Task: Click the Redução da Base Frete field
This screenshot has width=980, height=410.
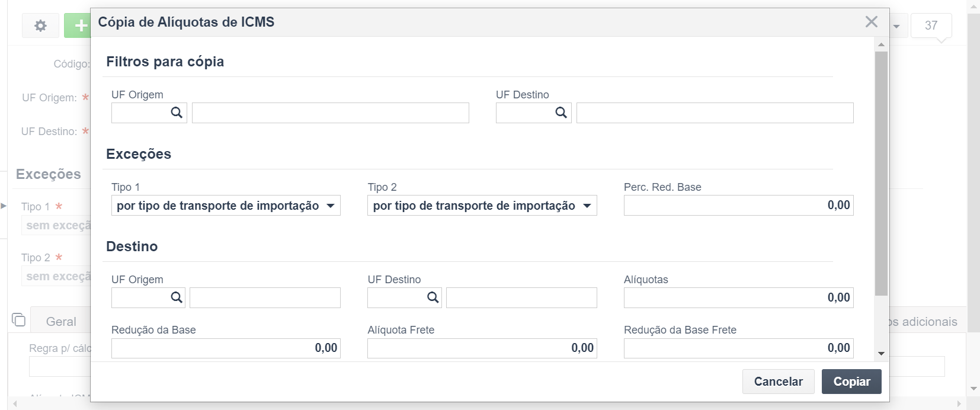Action: (738, 348)
